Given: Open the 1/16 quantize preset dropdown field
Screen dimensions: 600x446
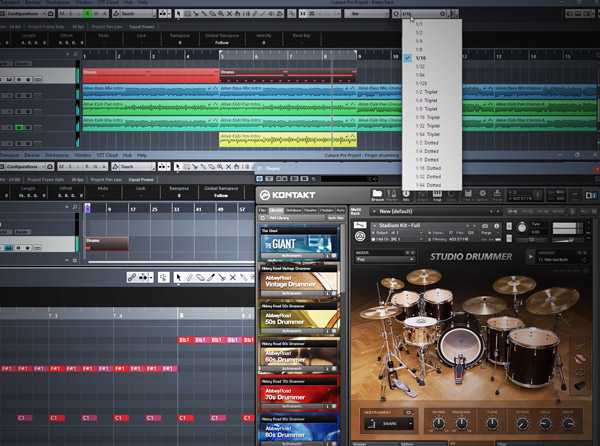Looking at the screenshot, I should (x=421, y=14).
